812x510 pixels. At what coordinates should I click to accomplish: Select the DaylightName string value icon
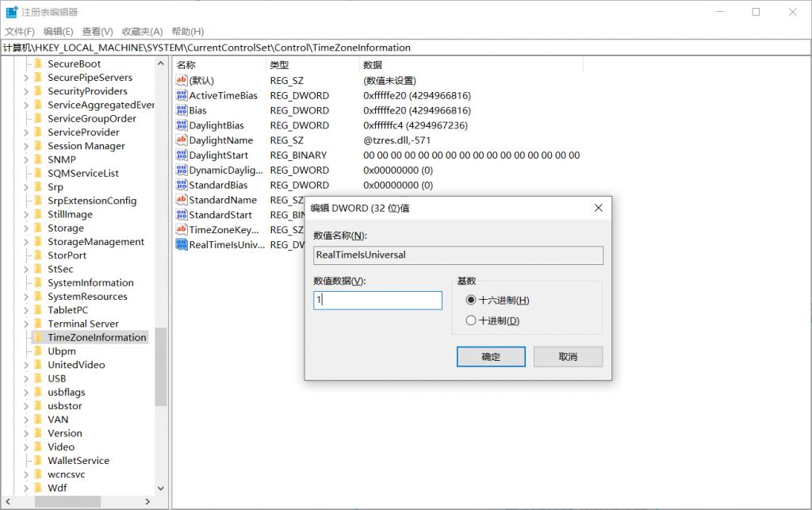(182, 140)
